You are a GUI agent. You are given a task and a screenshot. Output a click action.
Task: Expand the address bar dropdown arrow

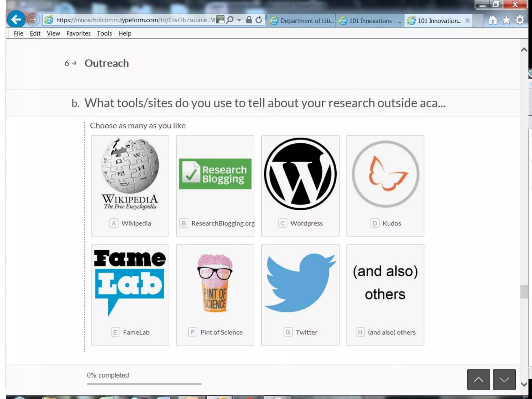239,20
